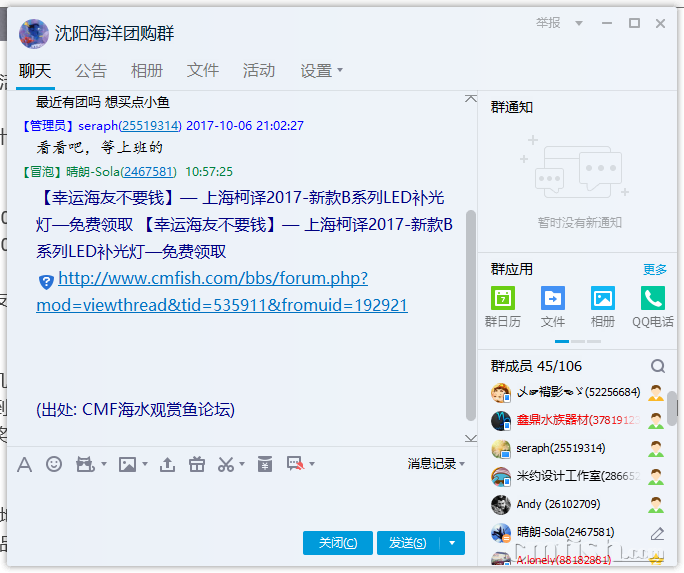
Task: Click the upload file icon in chat toolbar
Action: pyautogui.click(x=167, y=464)
